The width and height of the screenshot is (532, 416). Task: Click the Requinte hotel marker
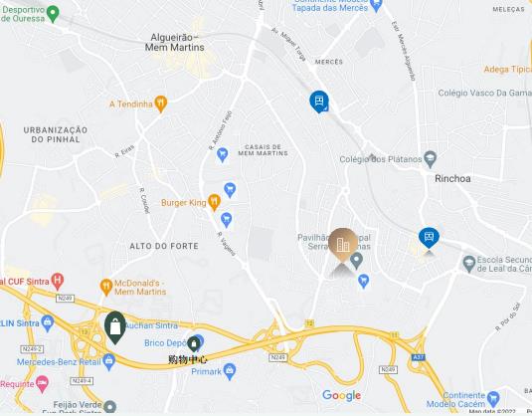click(x=42, y=384)
